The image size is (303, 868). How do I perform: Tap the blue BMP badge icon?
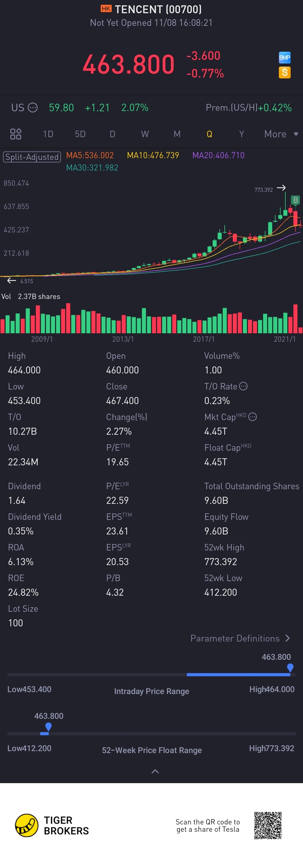pyautogui.click(x=284, y=58)
